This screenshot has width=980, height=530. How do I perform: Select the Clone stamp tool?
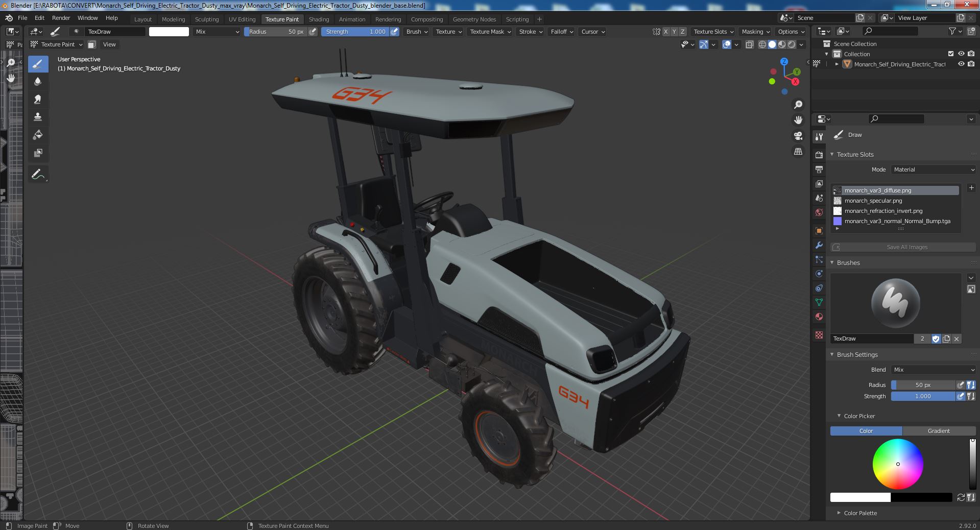coord(38,117)
